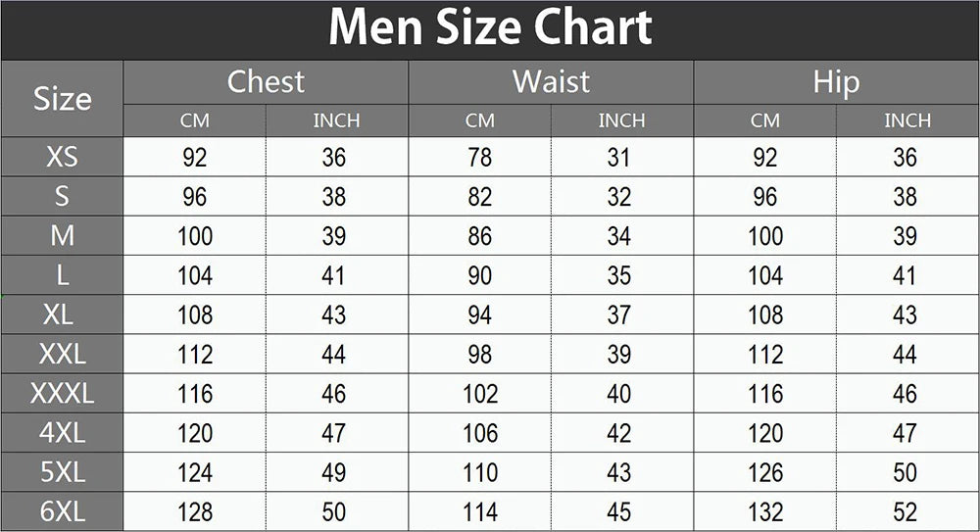This screenshot has height=532, width=980.
Task: Select the Hip column header
Action: (x=836, y=81)
